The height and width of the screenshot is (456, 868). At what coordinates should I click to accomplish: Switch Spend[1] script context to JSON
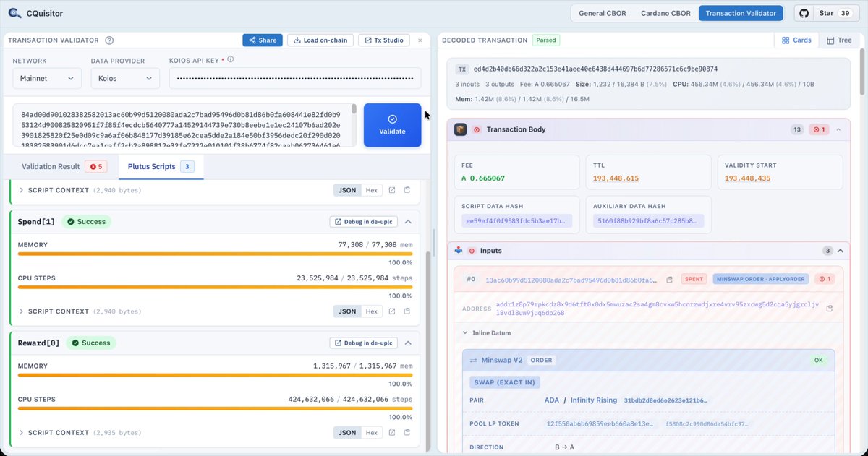coord(347,311)
